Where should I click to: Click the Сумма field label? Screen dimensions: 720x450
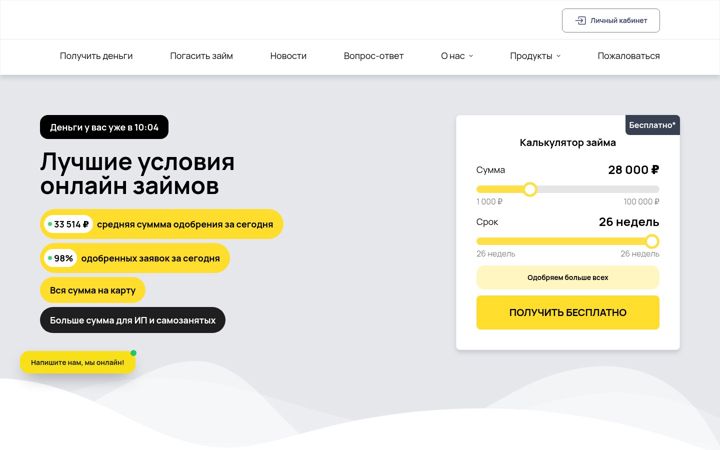(x=490, y=170)
